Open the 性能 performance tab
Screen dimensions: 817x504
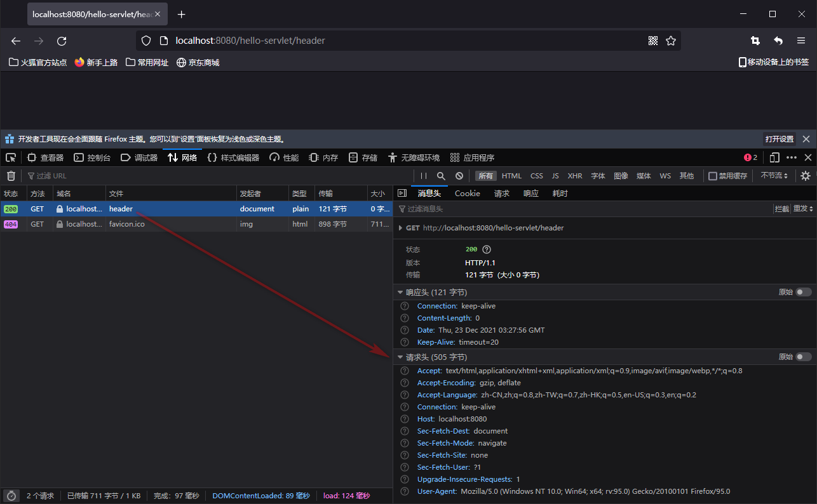pos(284,157)
